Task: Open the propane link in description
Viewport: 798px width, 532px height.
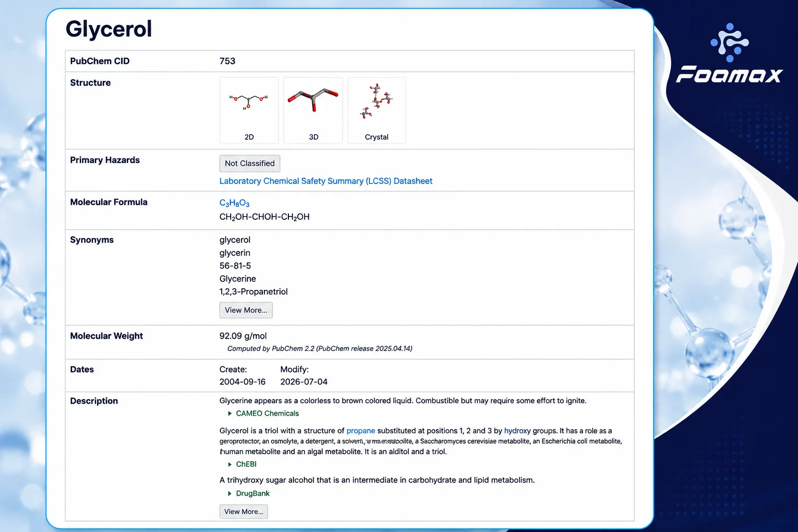Action: tap(361, 431)
